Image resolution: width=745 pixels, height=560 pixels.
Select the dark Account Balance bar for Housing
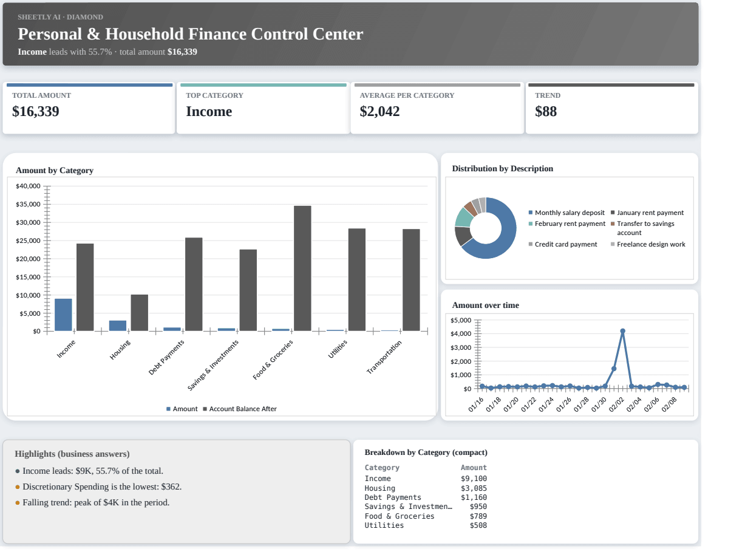coord(140,313)
